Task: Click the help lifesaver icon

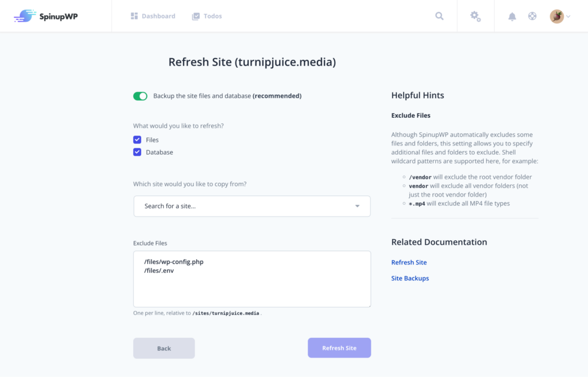Action: coord(532,16)
